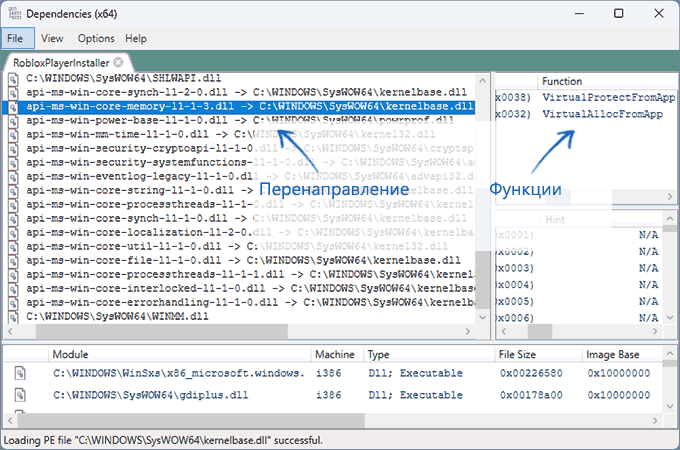Select api-ms-win-core-file-l1-1-0.dll tree entry

[243, 261]
